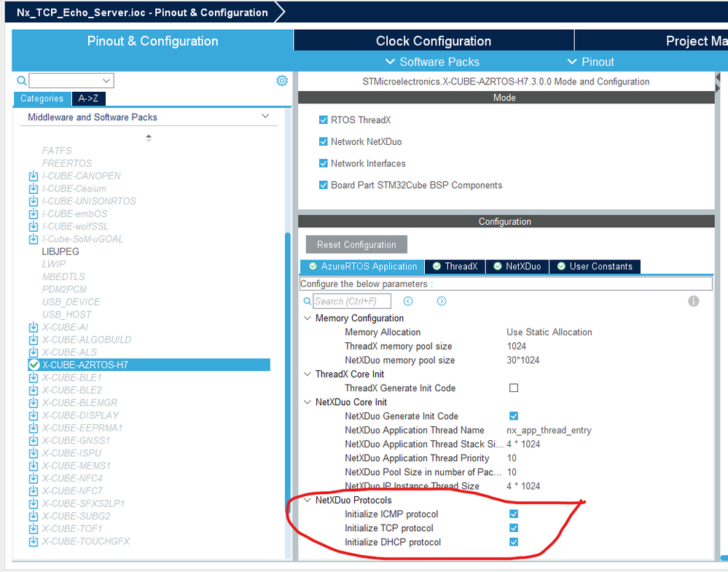This screenshot has width=728, height=572.
Task: Select the X-CUBE-AZRTOS-H7 software pack
Action: pos(149,365)
